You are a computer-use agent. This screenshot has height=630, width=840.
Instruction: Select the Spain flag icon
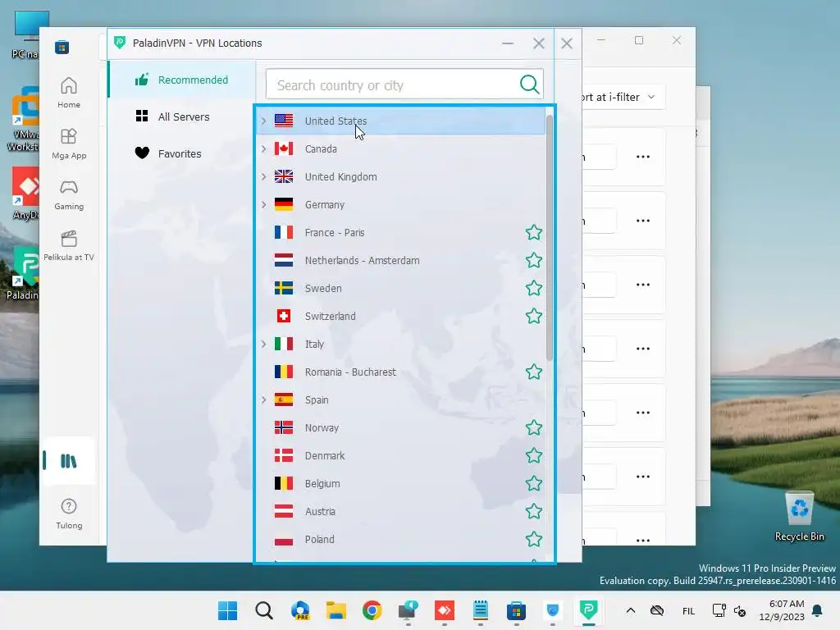click(284, 399)
